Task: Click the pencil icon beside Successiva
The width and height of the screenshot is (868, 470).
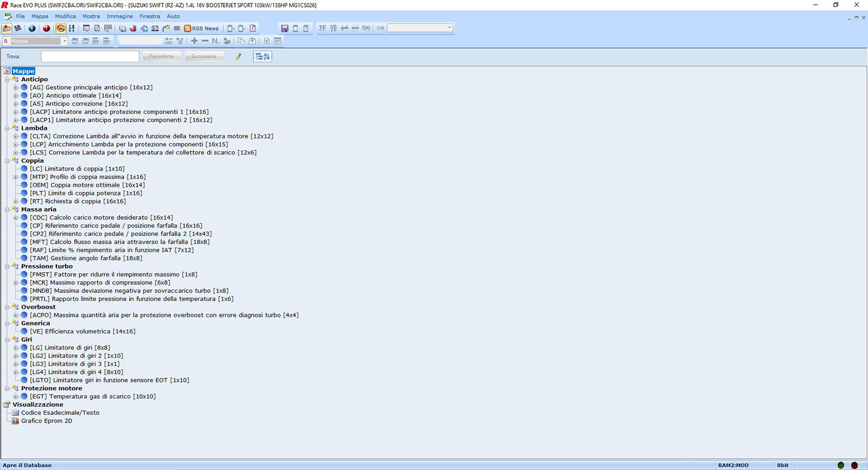Action: coord(238,56)
